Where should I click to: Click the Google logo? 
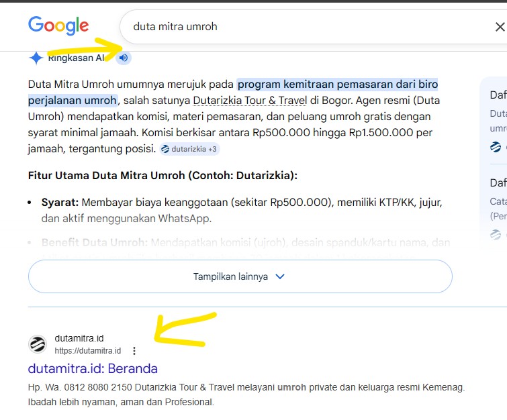(x=58, y=26)
